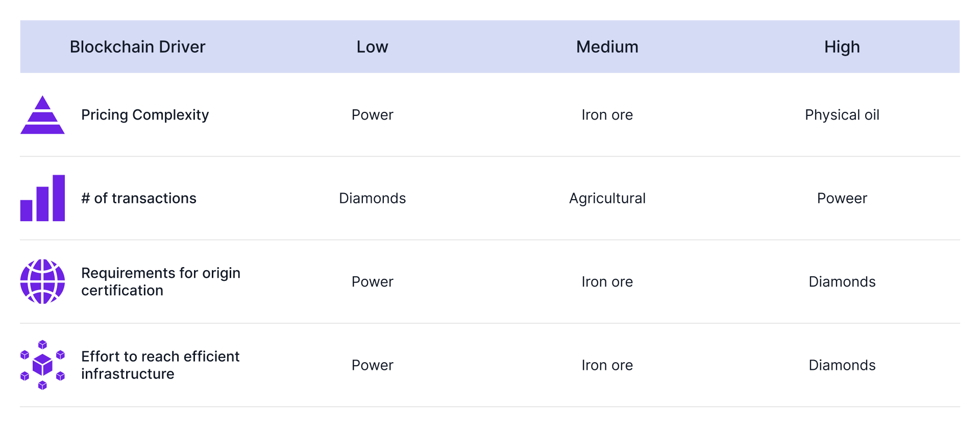Viewport: 980px width, 427px height.
Task: Select Power in the Pricing Complexity row
Action: click(x=373, y=115)
